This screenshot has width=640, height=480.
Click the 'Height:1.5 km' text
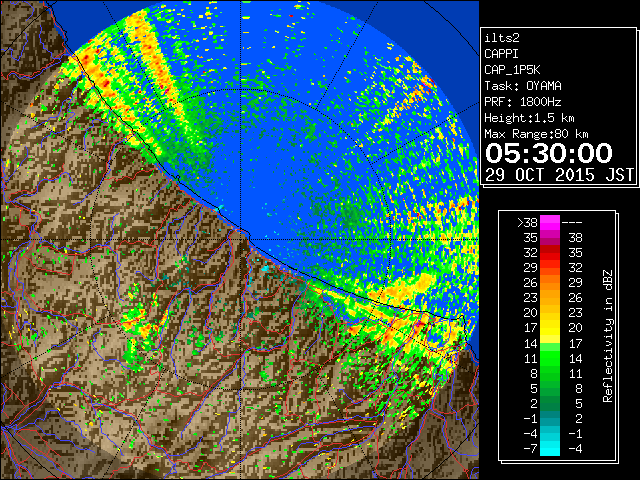tap(529, 118)
